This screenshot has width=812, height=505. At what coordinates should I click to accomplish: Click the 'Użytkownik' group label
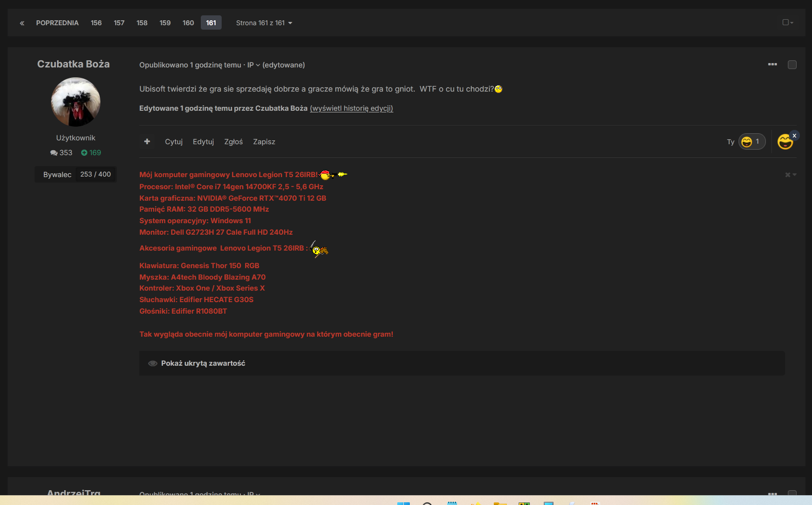point(76,138)
